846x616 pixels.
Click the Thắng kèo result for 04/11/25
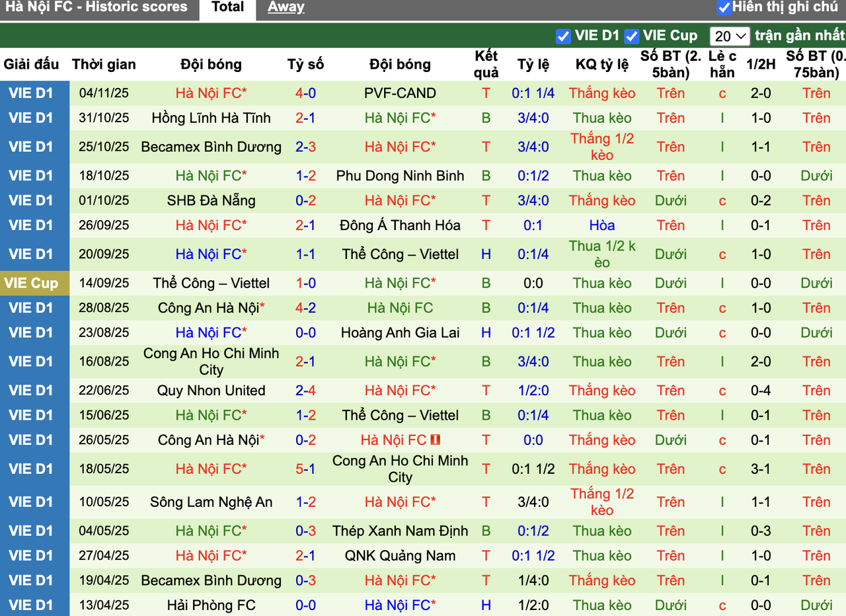pos(601,93)
